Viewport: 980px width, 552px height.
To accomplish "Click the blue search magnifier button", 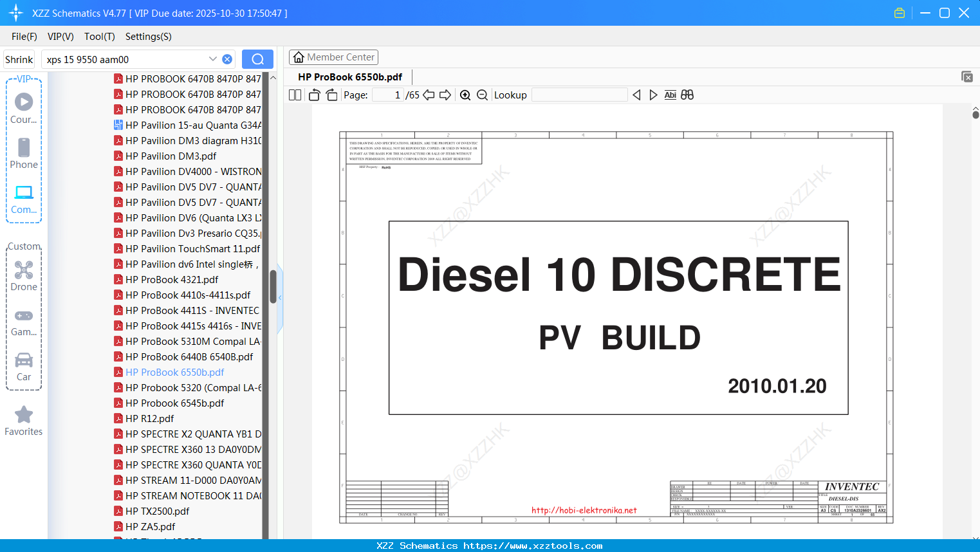I will click(257, 59).
